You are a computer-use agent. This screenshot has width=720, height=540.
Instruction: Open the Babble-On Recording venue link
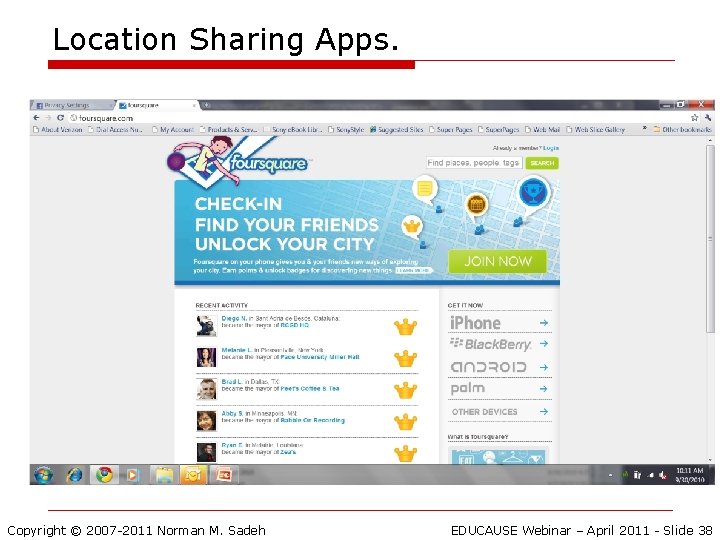313,420
